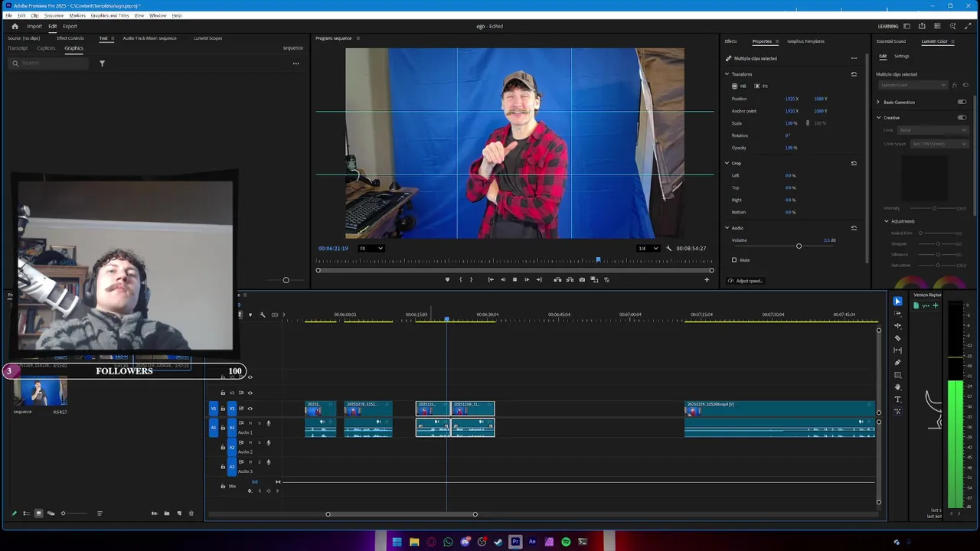Open the Program monitor button editor plus icon
Screen dimensions: 980x551
tap(707, 279)
